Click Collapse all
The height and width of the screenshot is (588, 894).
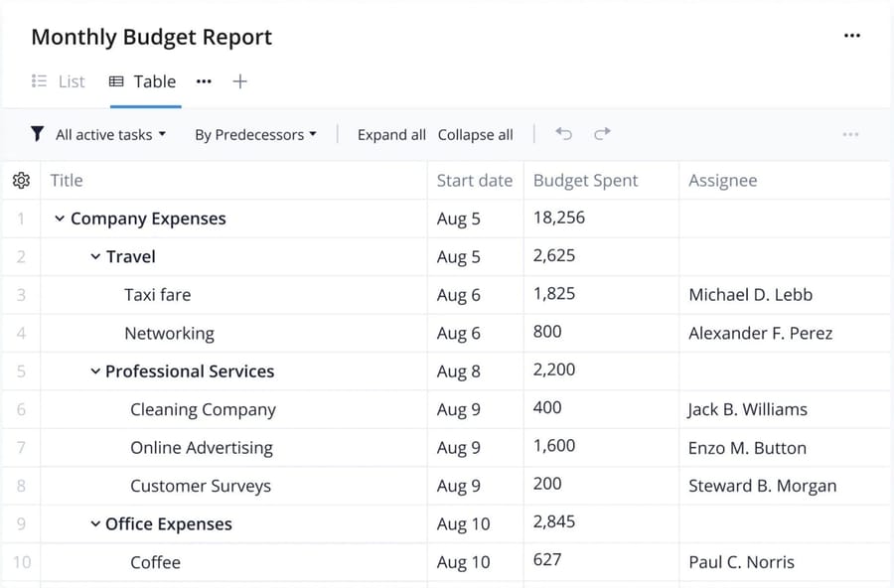pyautogui.click(x=475, y=133)
